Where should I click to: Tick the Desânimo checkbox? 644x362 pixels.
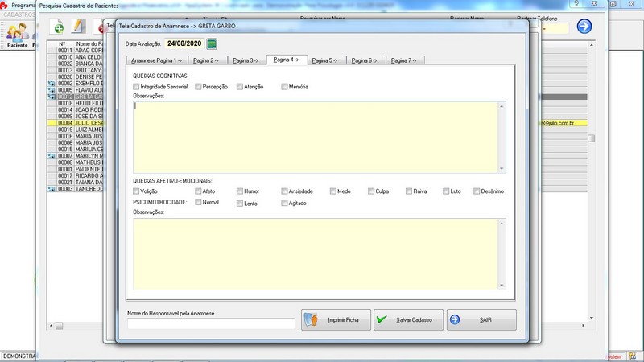tap(477, 191)
